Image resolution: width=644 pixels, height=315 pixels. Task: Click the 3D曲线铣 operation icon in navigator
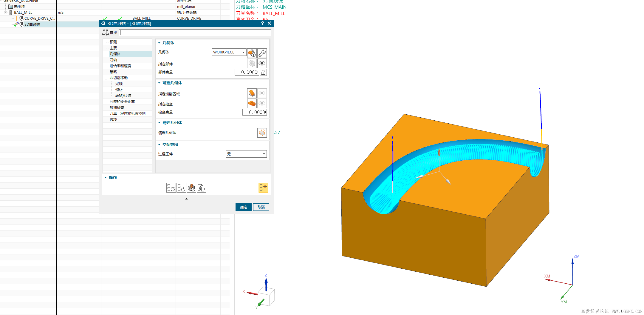pos(21,24)
